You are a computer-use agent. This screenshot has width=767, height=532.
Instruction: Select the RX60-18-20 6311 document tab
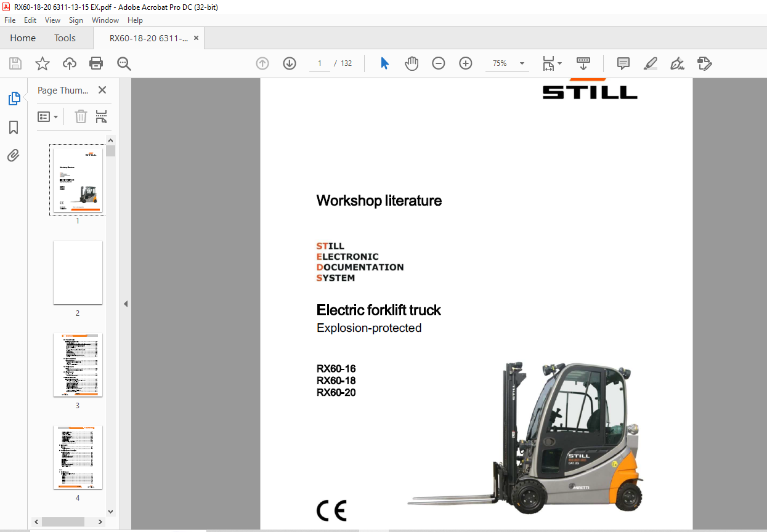[149, 38]
